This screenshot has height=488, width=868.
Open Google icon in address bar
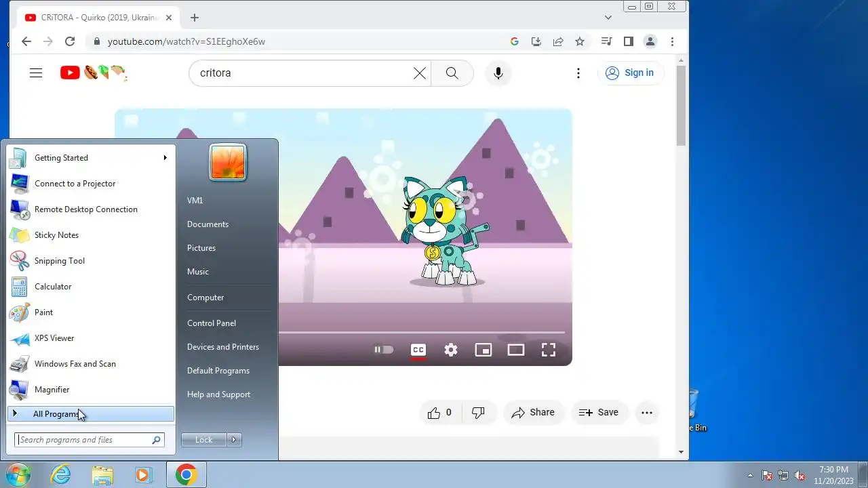[515, 41]
